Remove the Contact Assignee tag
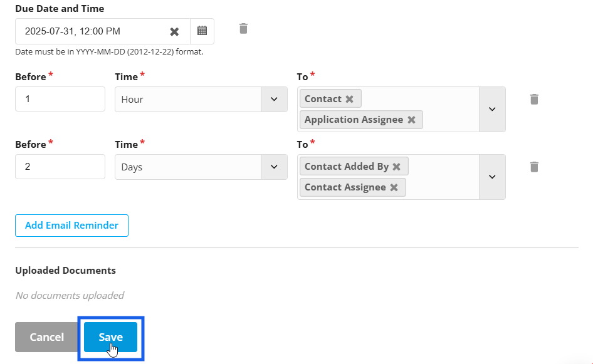The height and width of the screenshot is (364, 593). [x=394, y=187]
